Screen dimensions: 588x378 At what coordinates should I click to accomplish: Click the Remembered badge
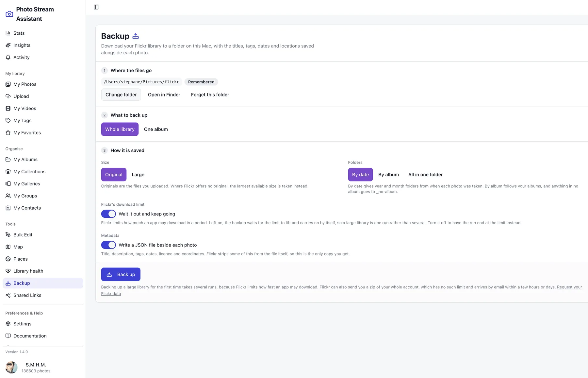pos(201,82)
